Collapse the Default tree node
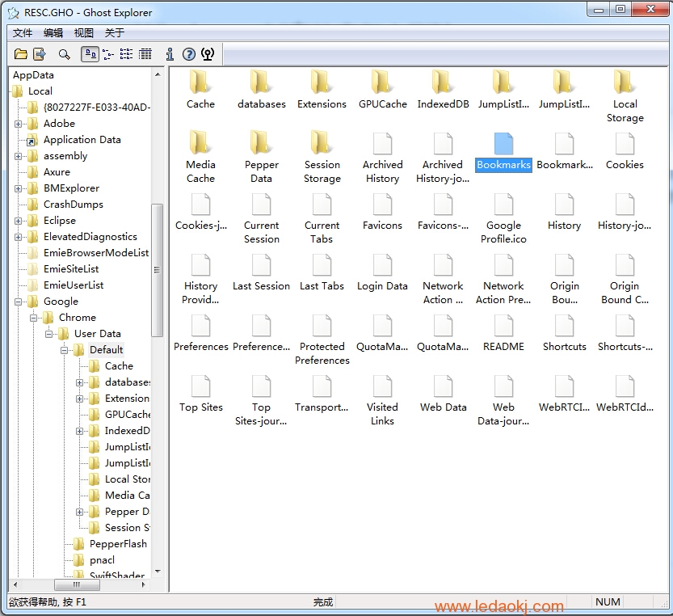673x616 pixels. point(65,350)
